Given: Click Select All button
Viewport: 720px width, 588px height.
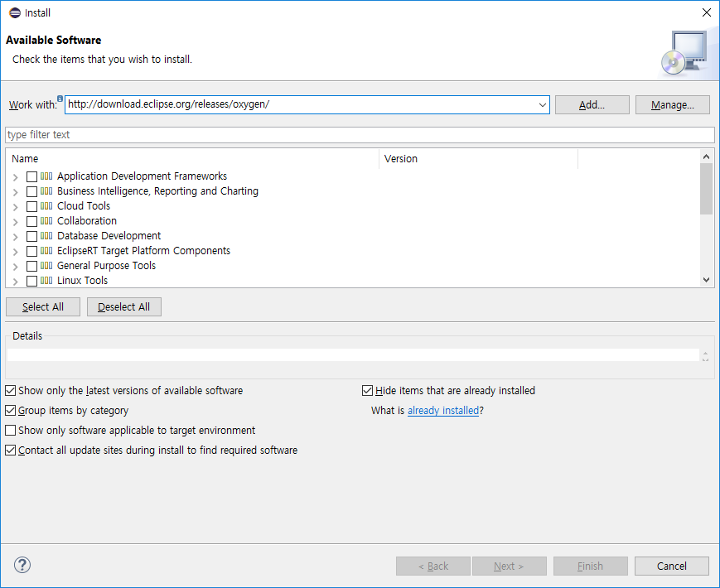Looking at the screenshot, I should coord(43,306).
